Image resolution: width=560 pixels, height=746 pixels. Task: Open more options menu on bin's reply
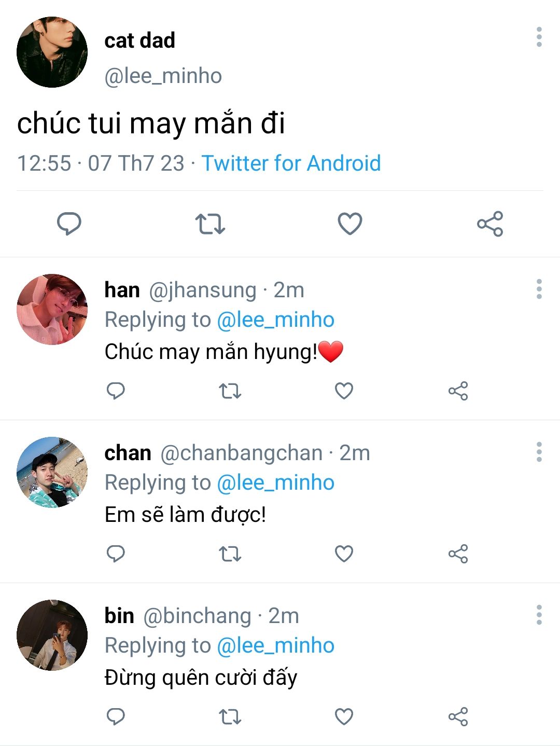[539, 615]
